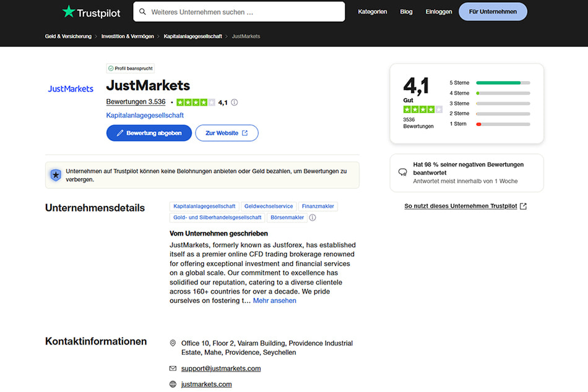Viewport: 588px width, 392px height.
Task: Open the Kapitalanlagegesellschaft breadcrumb
Action: [192, 36]
